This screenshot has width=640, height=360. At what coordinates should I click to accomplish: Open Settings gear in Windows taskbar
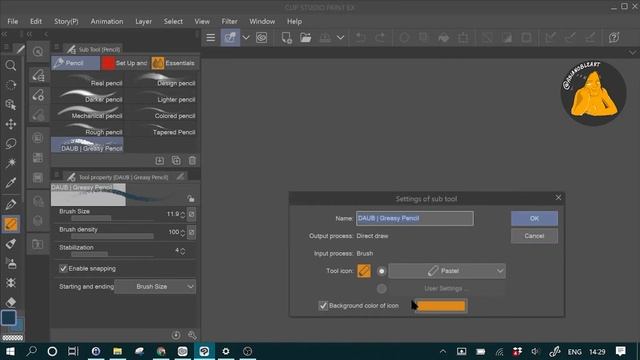(x=226, y=351)
